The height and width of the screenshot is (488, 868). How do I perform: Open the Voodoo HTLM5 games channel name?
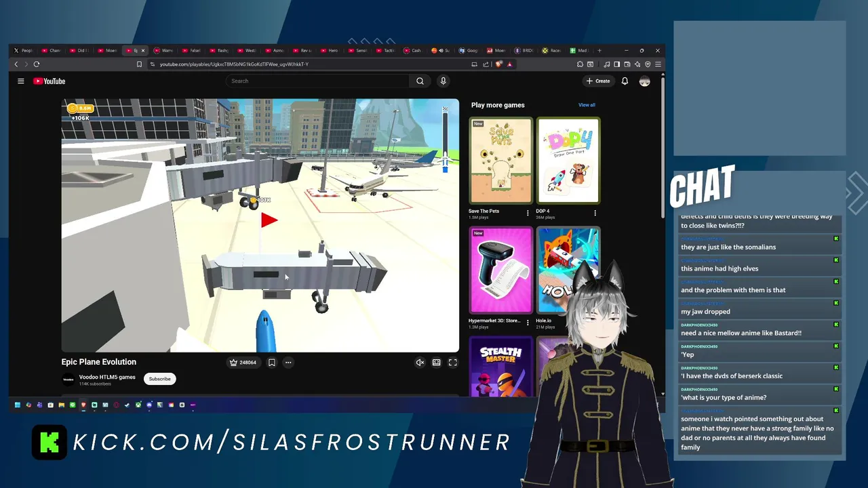(x=107, y=377)
